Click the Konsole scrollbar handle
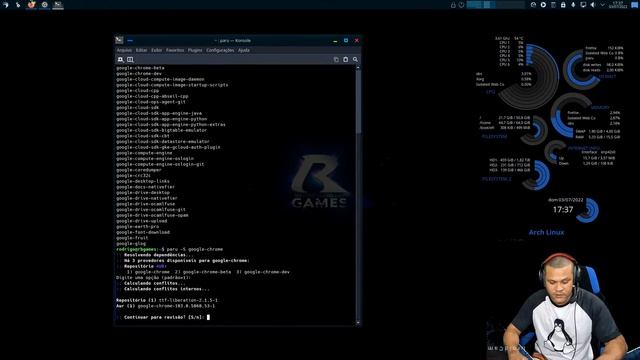 tap(358, 102)
